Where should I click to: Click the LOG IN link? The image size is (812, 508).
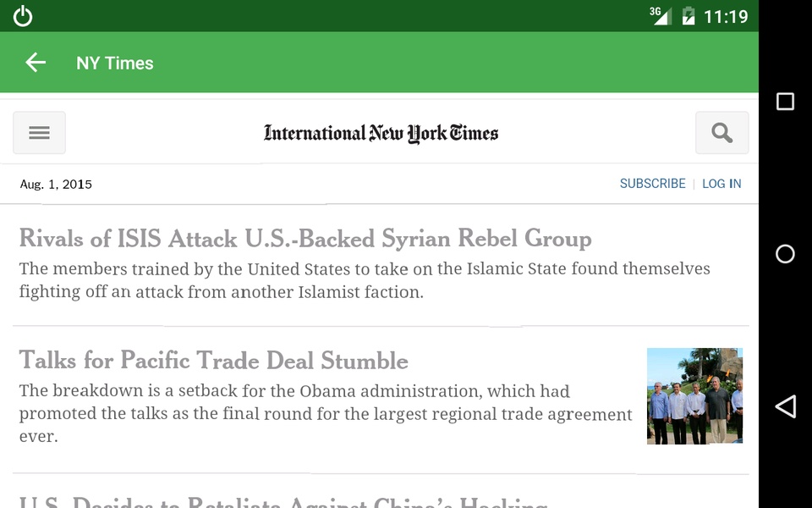click(x=721, y=184)
